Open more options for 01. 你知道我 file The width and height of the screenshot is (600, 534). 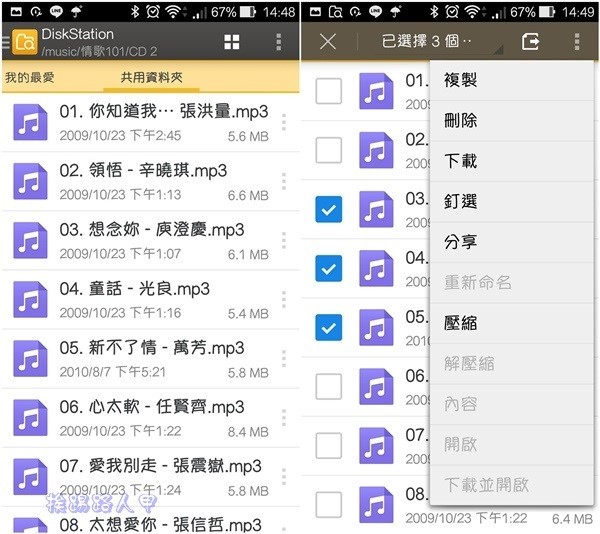click(x=284, y=122)
